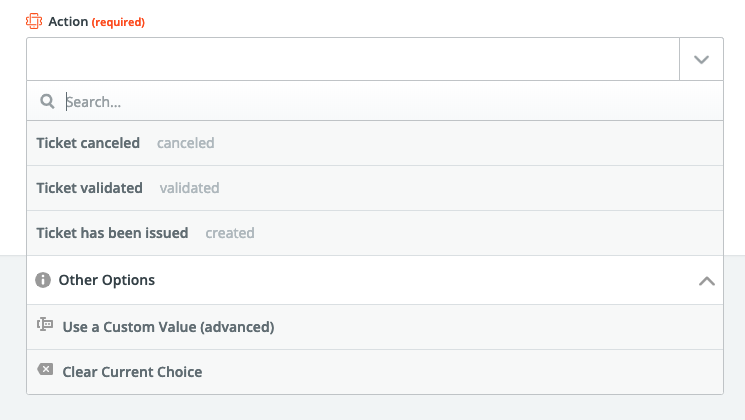Viewport: 745px width, 420px height.
Task: Click the gray 'validated' value text
Action: click(x=189, y=188)
